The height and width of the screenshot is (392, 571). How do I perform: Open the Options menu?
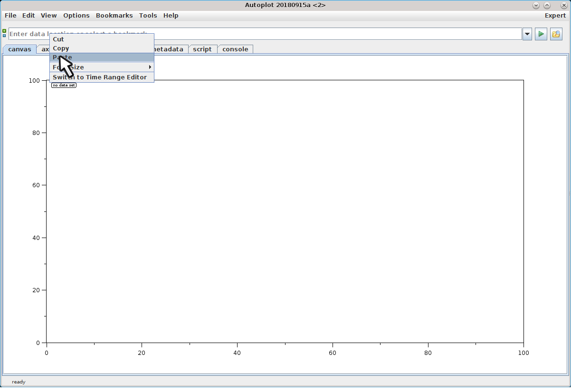pos(76,16)
